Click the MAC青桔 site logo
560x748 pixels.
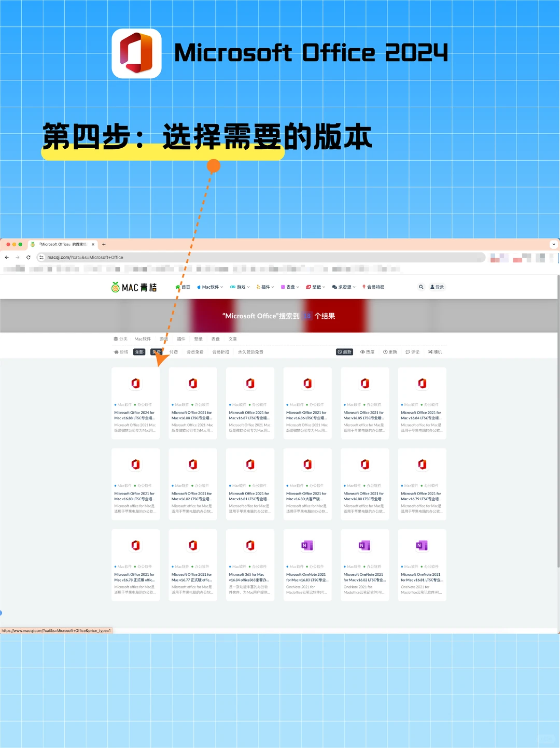click(x=134, y=287)
